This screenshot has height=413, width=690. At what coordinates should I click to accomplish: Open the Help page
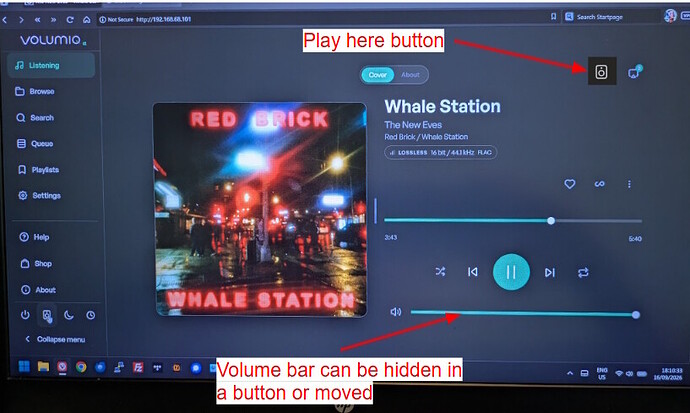(34, 237)
